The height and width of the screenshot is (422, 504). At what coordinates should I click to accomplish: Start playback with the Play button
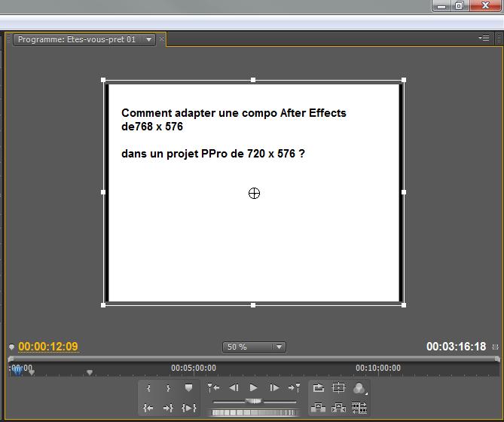(x=254, y=388)
